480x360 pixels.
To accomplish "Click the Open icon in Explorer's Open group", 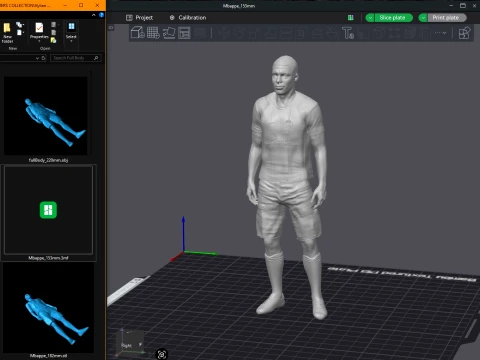I will [x=54, y=24].
